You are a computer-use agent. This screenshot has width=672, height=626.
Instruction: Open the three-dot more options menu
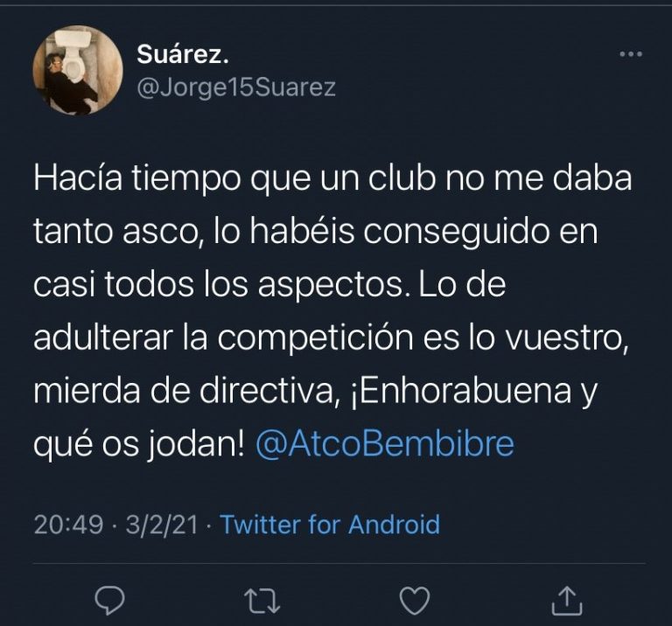click(631, 54)
